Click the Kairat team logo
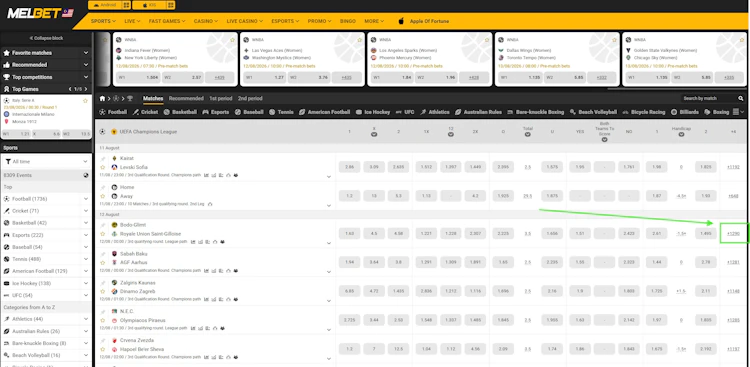Image resolution: width=750 pixels, height=367 pixels. [114, 158]
